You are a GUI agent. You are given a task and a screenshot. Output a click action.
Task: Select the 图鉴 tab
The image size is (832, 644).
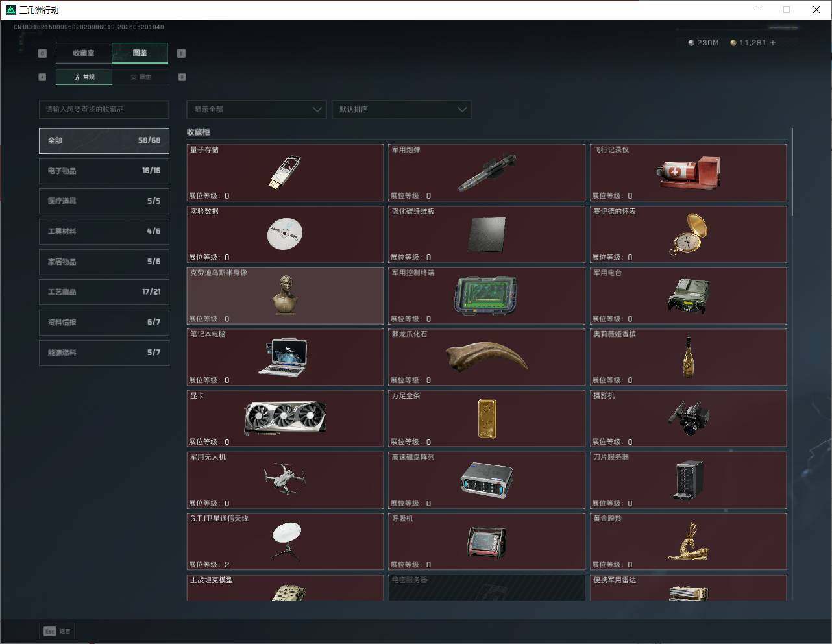(140, 53)
